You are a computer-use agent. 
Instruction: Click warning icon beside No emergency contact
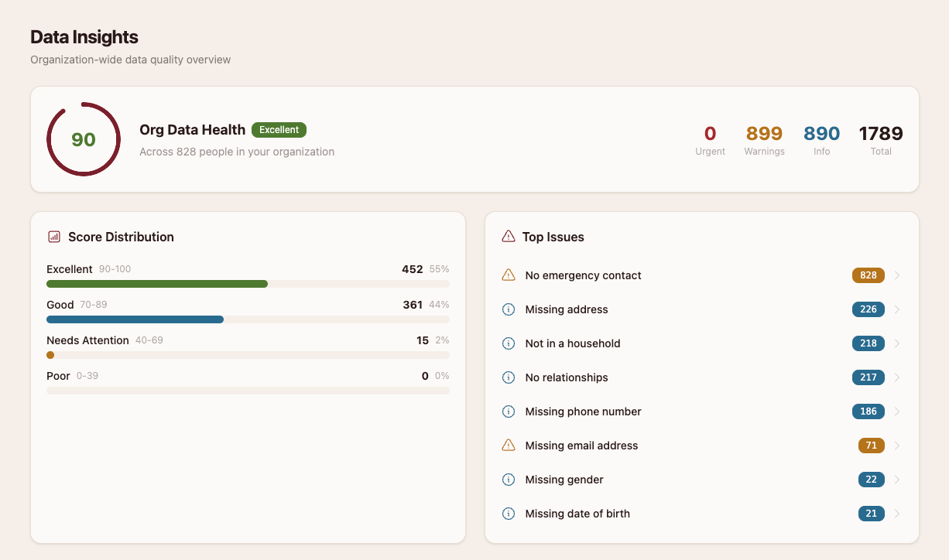(509, 275)
